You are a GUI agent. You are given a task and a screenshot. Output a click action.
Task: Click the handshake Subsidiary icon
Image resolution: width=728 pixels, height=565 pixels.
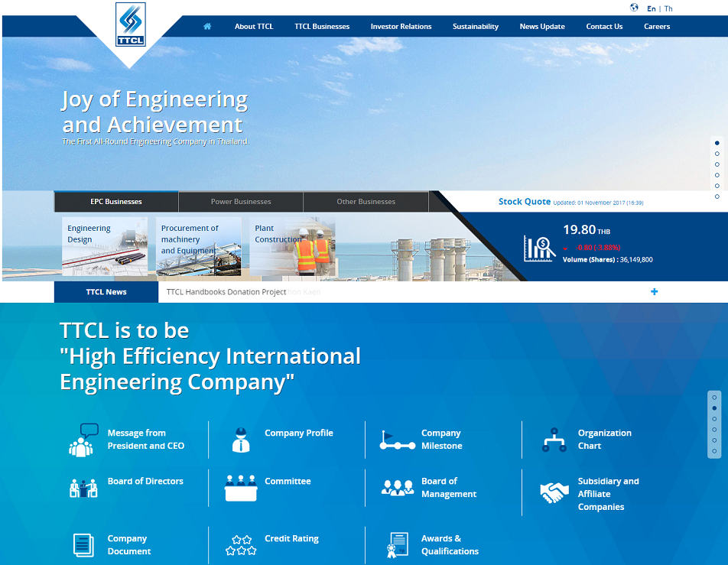tap(554, 492)
